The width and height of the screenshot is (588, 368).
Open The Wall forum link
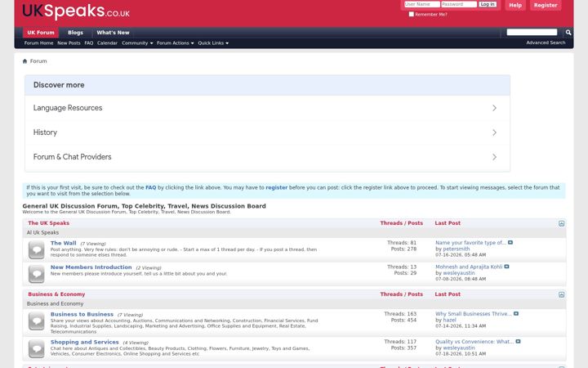coord(64,243)
